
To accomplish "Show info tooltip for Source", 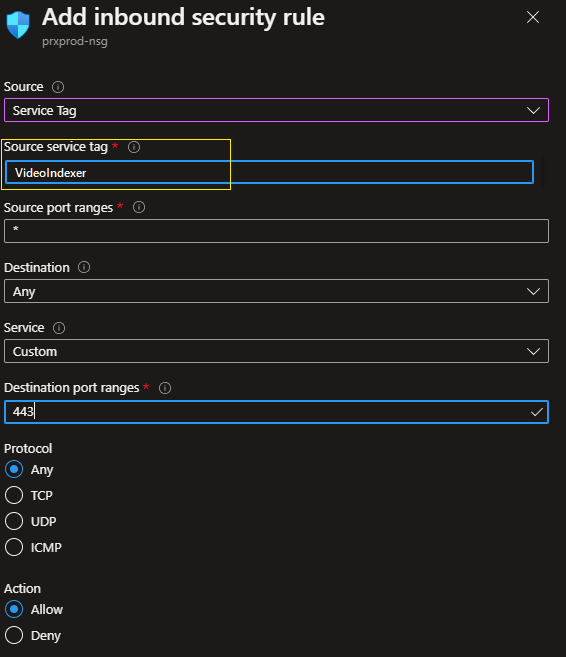I will [x=58, y=87].
